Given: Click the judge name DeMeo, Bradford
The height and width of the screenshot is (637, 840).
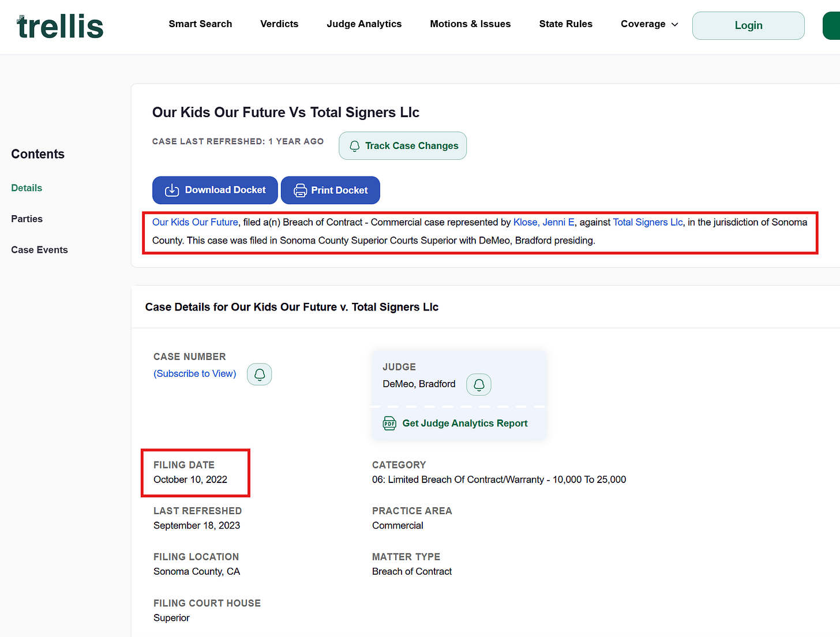Looking at the screenshot, I should coord(419,384).
